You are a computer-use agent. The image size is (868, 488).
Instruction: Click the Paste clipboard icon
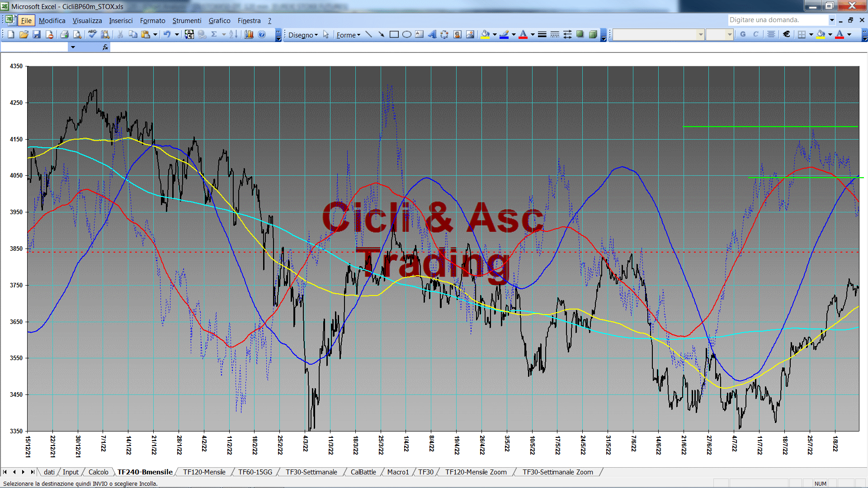pyautogui.click(x=146, y=35)
